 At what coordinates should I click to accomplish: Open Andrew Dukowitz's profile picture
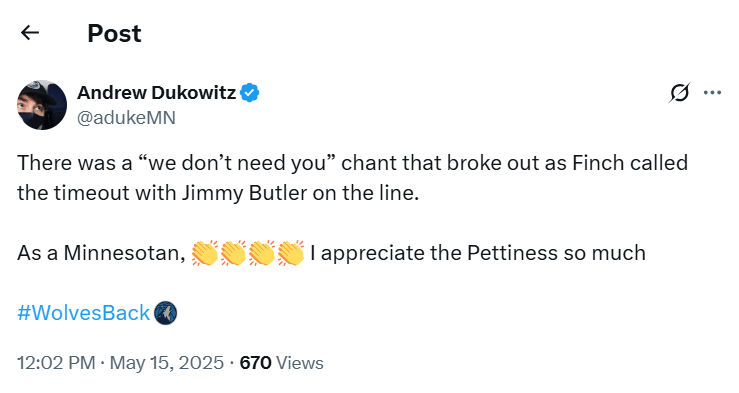pyautogui.click(x=42, y=105)
